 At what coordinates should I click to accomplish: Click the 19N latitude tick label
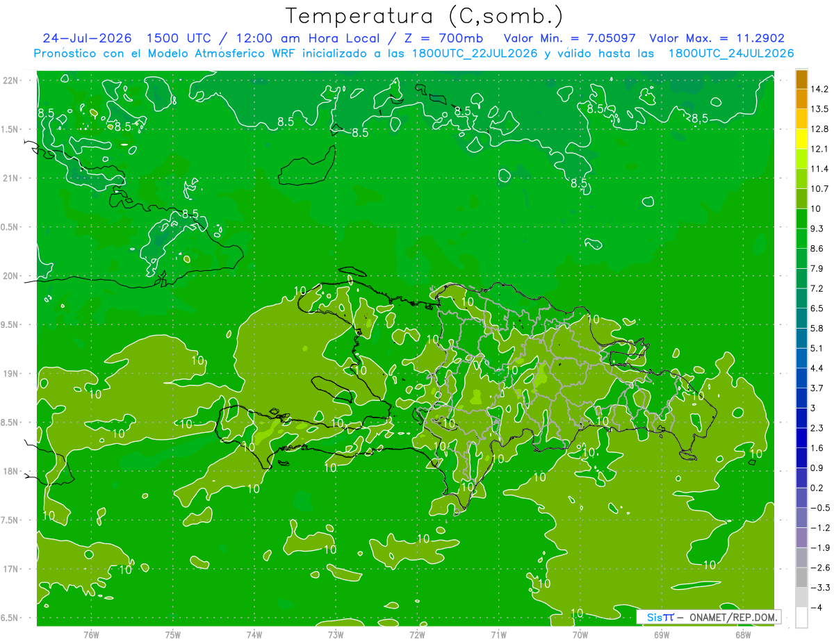point(11,374)
